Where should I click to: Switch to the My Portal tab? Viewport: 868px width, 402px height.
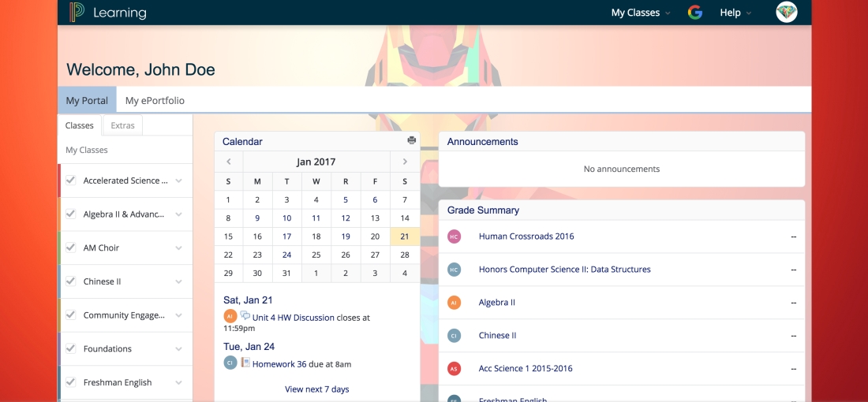coord(87,101)
